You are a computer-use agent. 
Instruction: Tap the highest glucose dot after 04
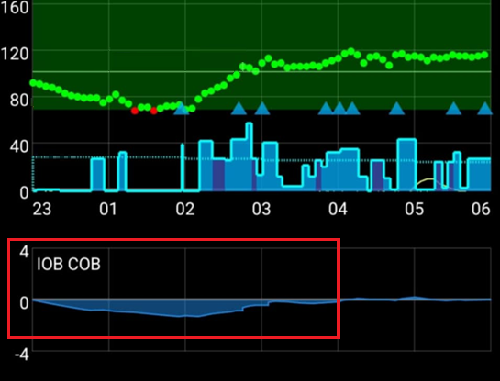pos(351,51)
